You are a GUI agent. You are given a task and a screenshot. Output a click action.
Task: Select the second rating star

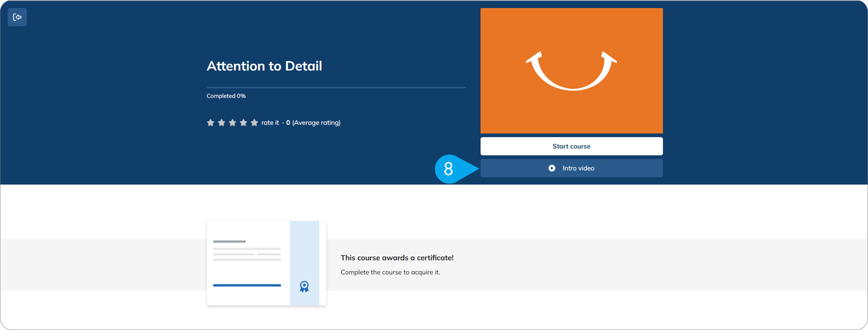(x=221, y=123)
